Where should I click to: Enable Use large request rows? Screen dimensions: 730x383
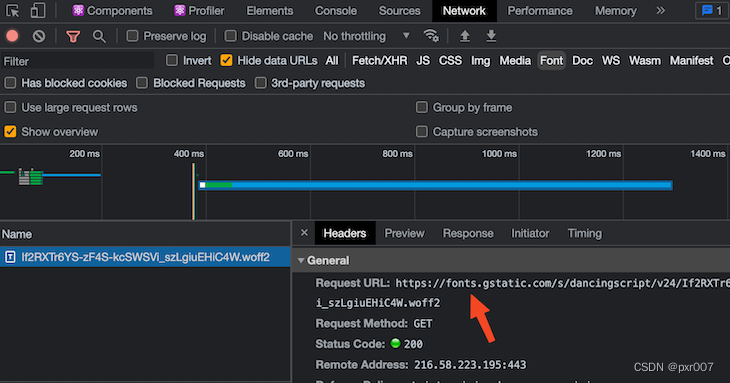click(10, 108)
